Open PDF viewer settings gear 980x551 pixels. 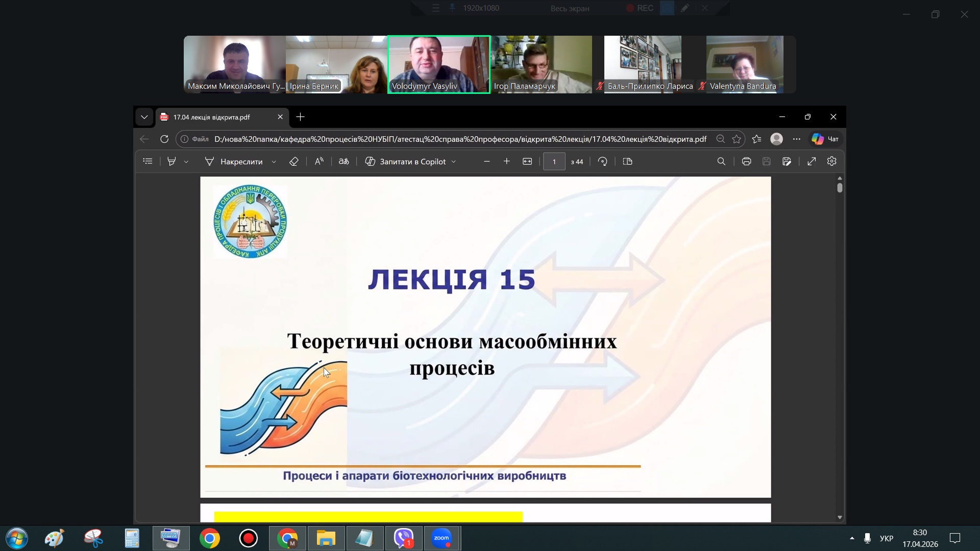831,161
